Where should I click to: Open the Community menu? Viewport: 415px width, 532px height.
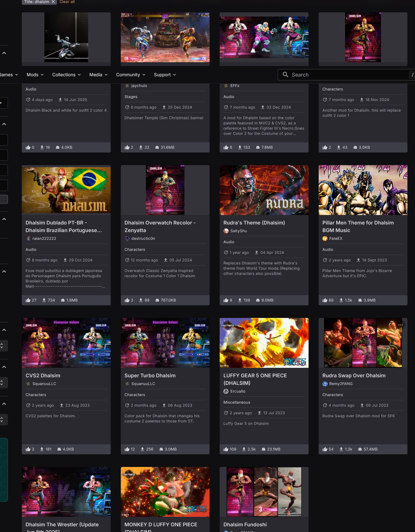click(131, 75)
